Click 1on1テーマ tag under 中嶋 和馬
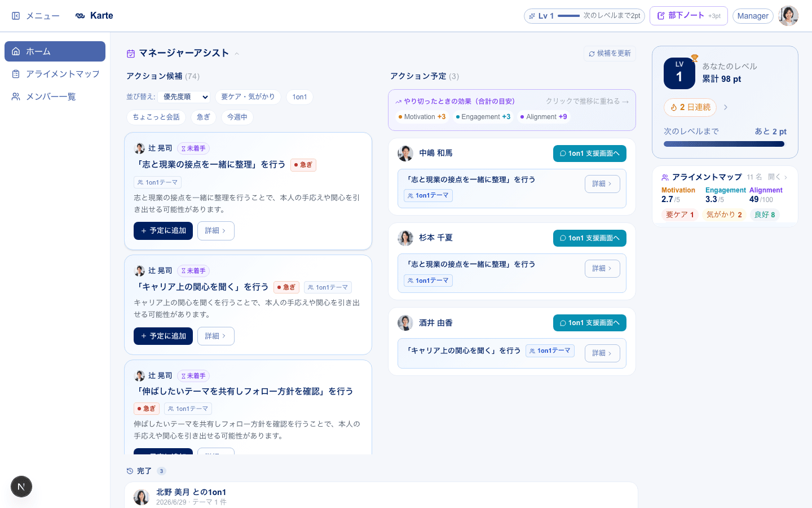812x508 pixels. (428, 196)
